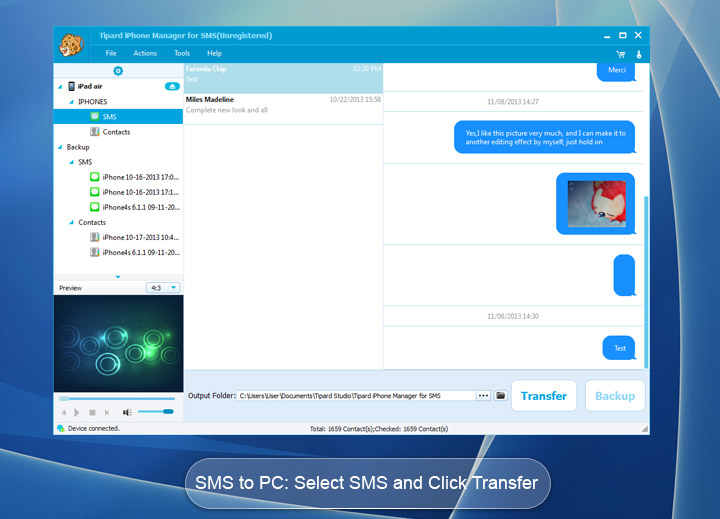
Task: Click the Backup button
Action: (615, 396)
